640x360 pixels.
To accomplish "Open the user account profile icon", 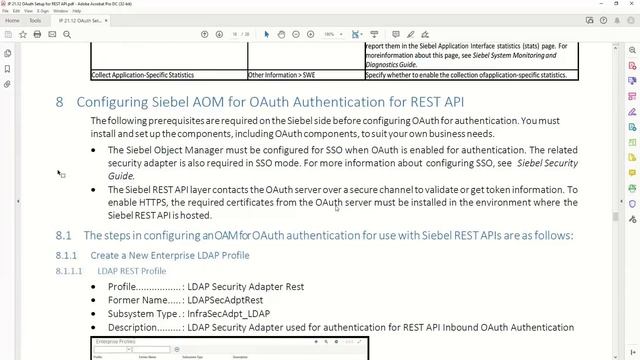I will click(631, 20).
